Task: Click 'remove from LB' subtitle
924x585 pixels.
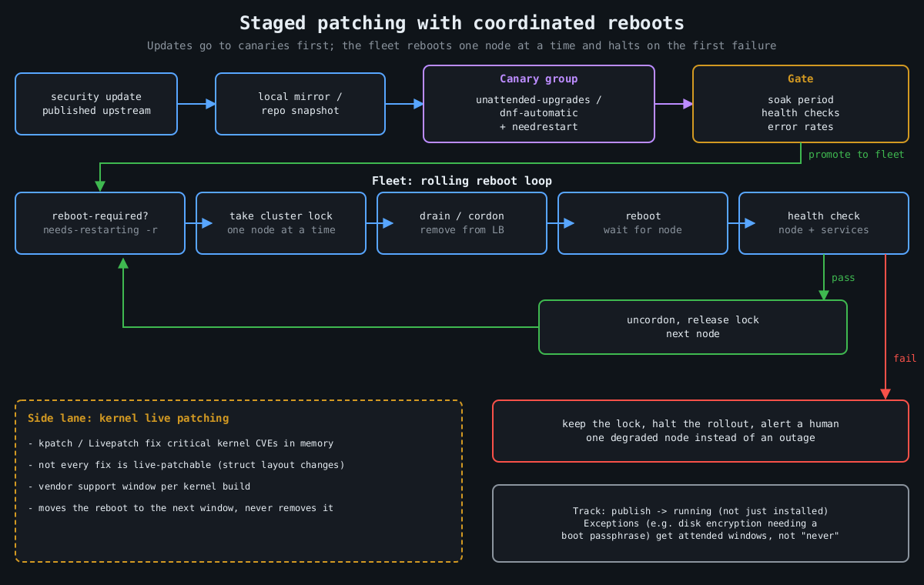Action: 462,230
